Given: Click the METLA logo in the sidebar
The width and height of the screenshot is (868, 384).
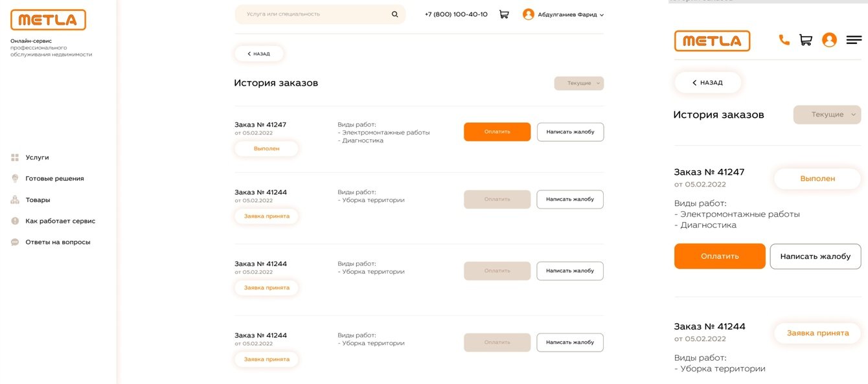Looking at the screenshot, I should pos(48,20).
